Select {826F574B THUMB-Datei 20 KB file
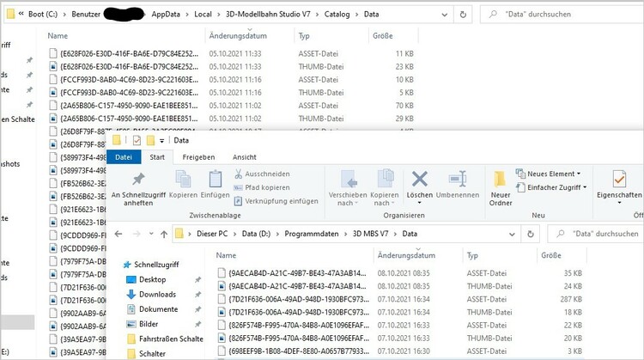This screenshot has width=644, height=360. click(x=399, y=339)
